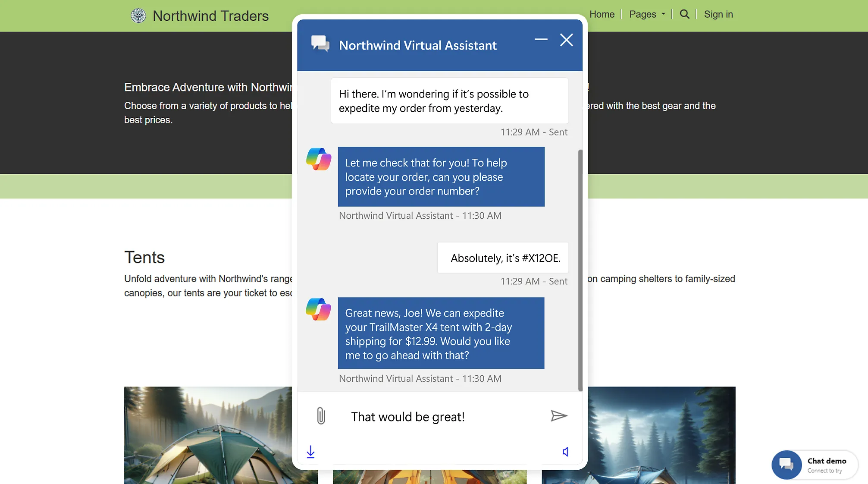Click the Copilot avatar beside the expedite reply
The height and width of the screenshot is (484, 868).
pyautogui.click(x=318, y=309)
